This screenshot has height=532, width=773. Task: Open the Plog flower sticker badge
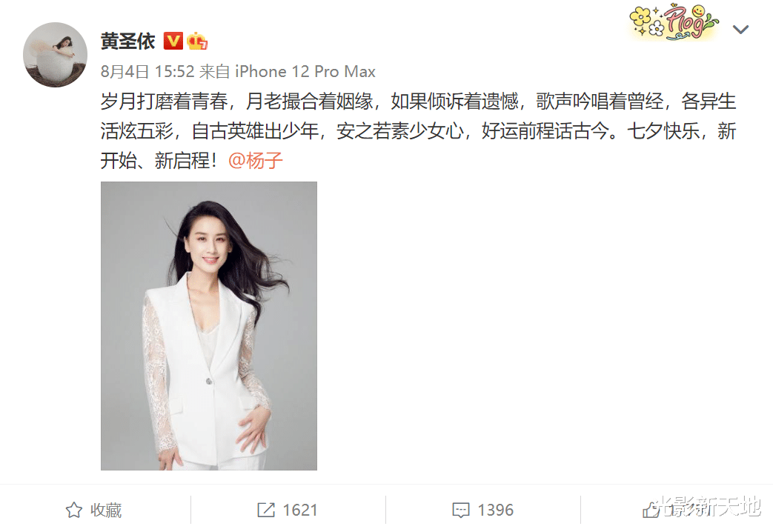pos(674,21)
